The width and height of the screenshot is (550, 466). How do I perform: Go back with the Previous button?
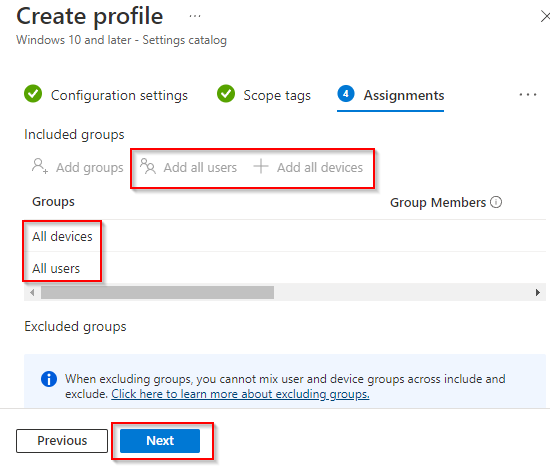(62, 441)
